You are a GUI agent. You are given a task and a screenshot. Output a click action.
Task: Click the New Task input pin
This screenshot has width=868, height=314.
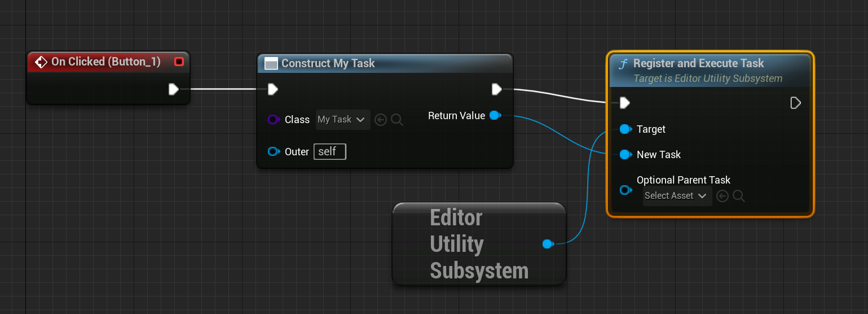tap(625, 154)
